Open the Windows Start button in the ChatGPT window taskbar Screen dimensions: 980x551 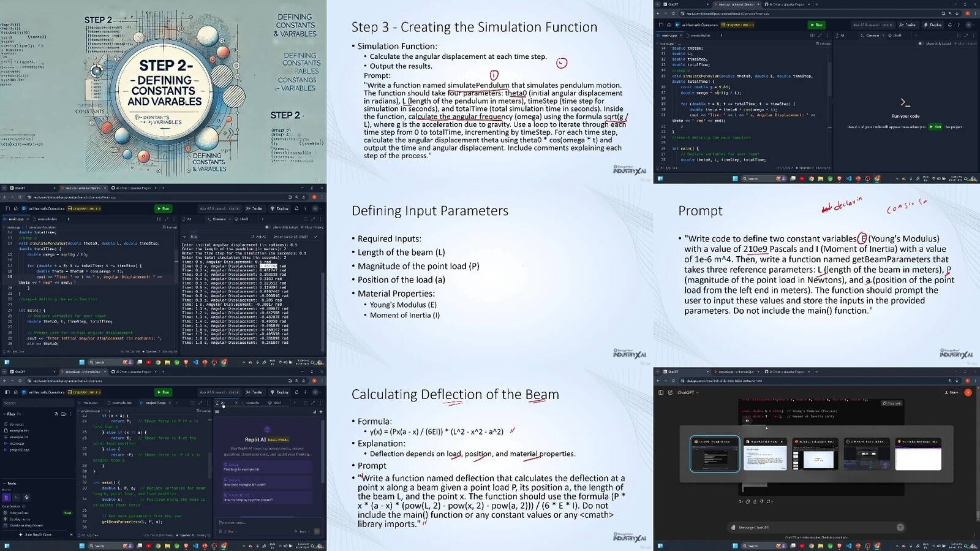click(x=735, y=545)
